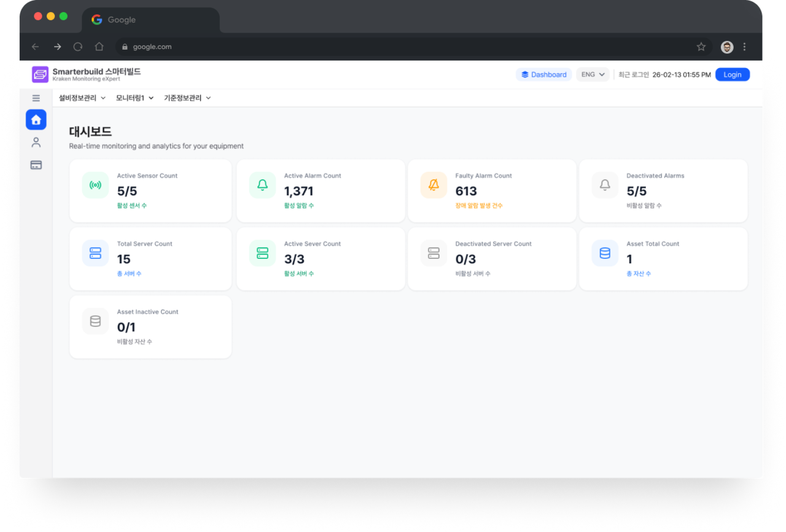This screenshot has width=786, height=532.
Task: Click the 총 자산 수 label
Action: 639,274
